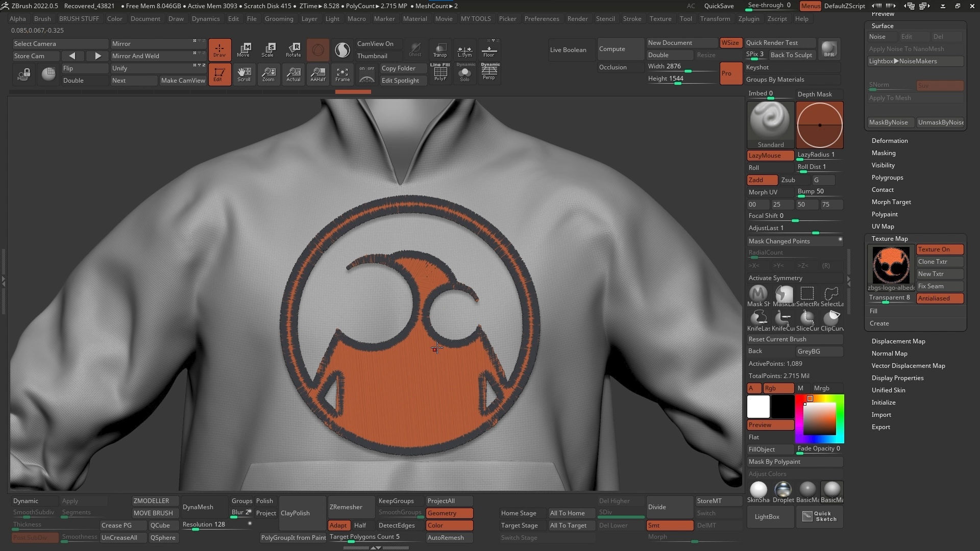
Task: Click the BPR render icon
Action: click(828, 49)
